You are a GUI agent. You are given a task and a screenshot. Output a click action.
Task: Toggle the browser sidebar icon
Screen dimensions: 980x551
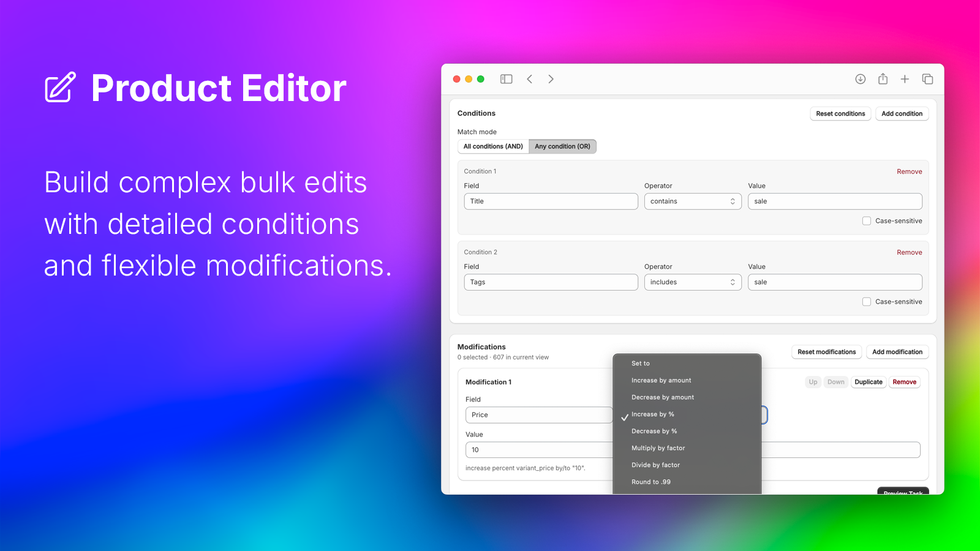coord(506,79)
